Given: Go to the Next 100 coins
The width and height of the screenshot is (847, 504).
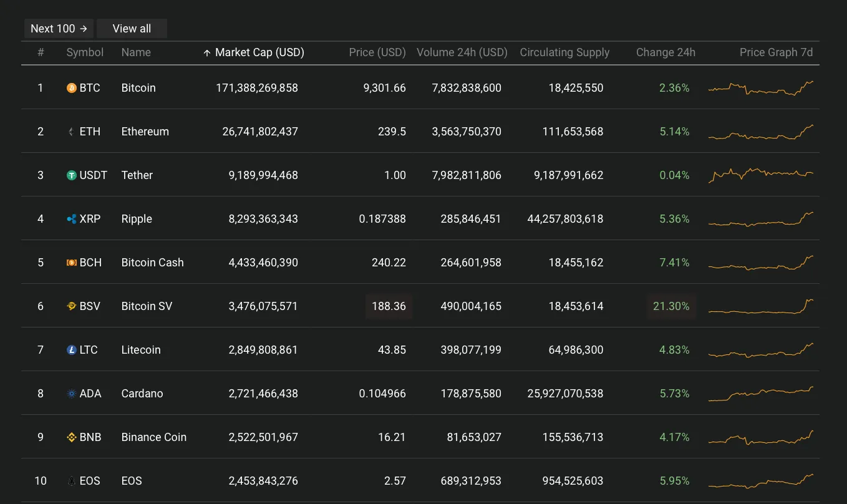Looking at the screenshot, I should [59, 29].
